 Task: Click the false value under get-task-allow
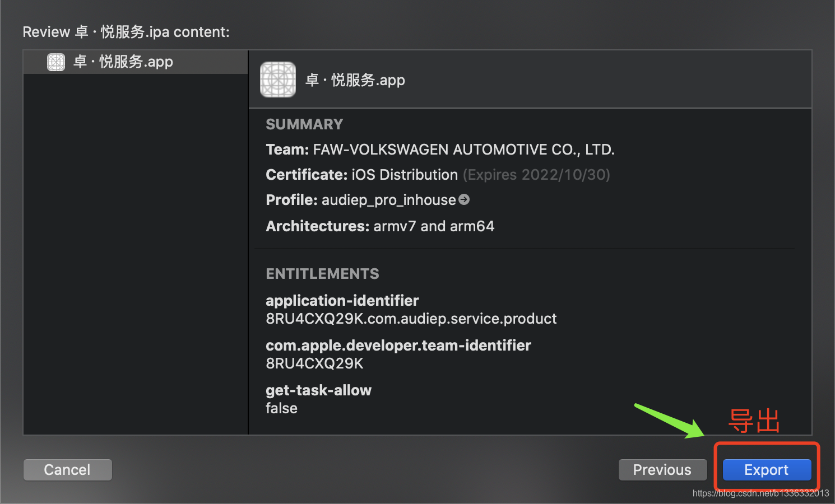coord(281,408)
